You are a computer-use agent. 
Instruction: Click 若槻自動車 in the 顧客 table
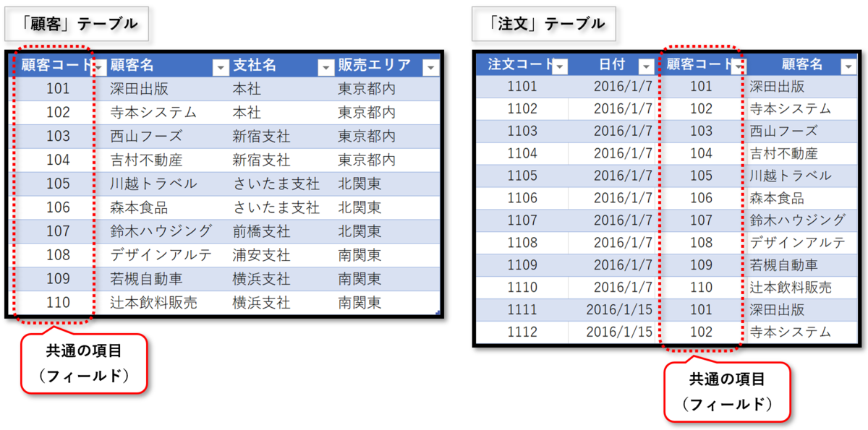[x=146, y=279]
